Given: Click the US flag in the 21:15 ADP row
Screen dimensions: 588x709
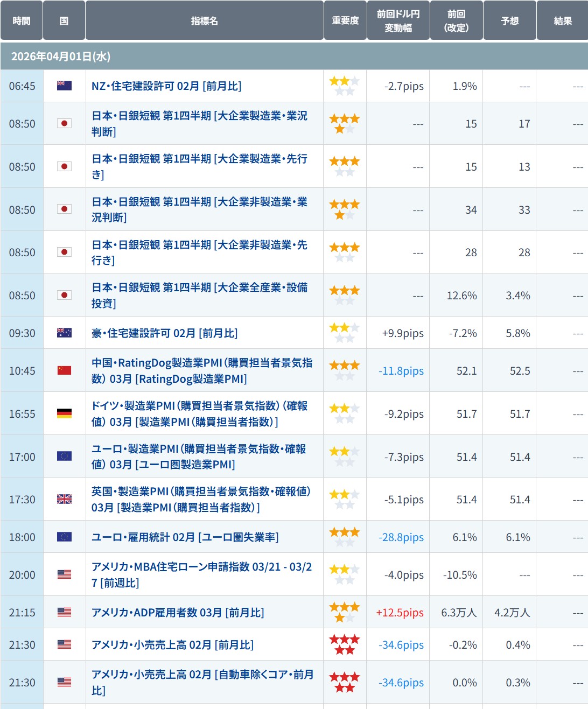Looking at the screenshot, I should point(64,612).
